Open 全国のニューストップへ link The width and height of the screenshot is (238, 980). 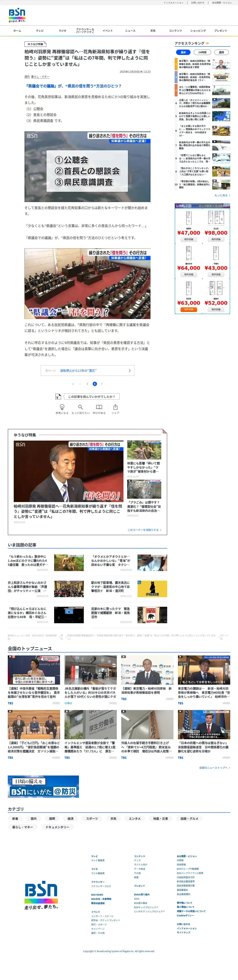pyautogui.click(x=215, y=768)
